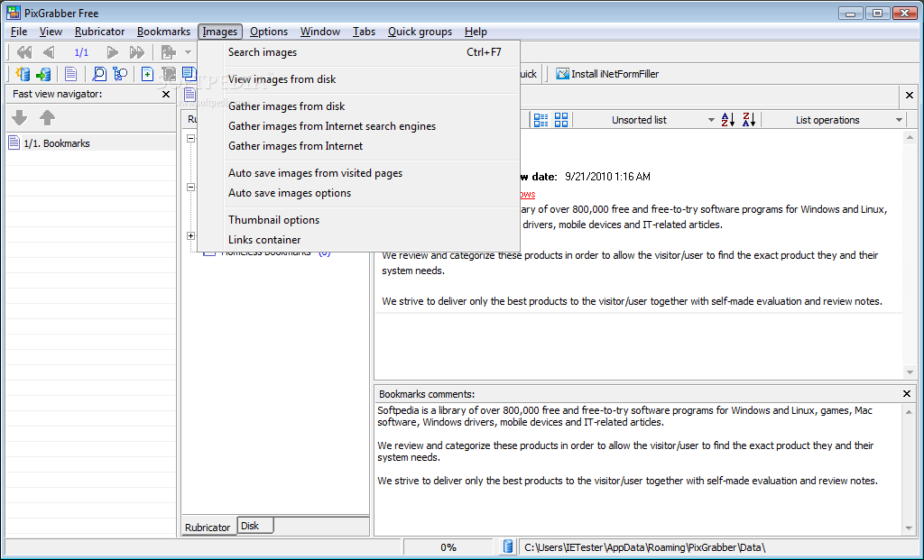Move down arrow in Fast view navigator

(x=20, y=118)
